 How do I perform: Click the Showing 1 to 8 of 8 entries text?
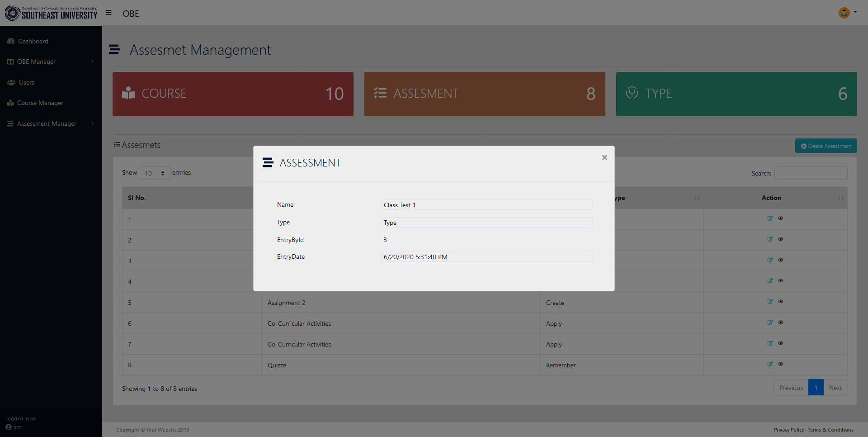160,389
